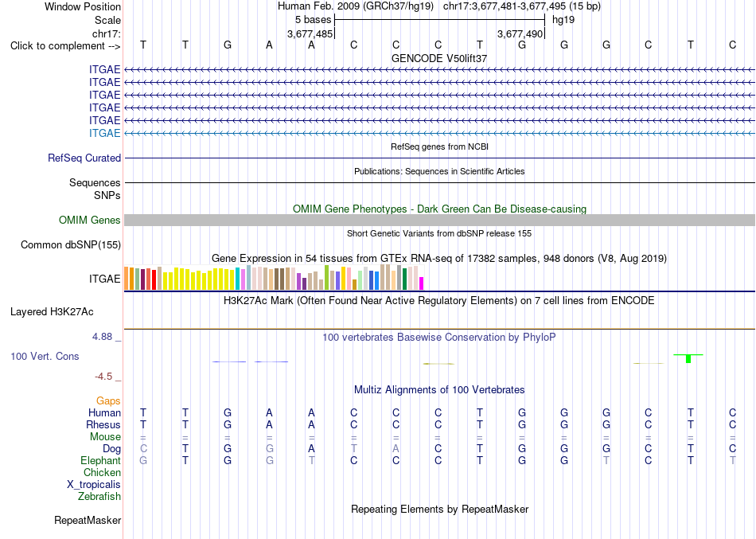The width and height of the screenshot is (756, 539).
Task: Select the 'X_tropicalis' alignment row label
Action: (x=94, y=485)
